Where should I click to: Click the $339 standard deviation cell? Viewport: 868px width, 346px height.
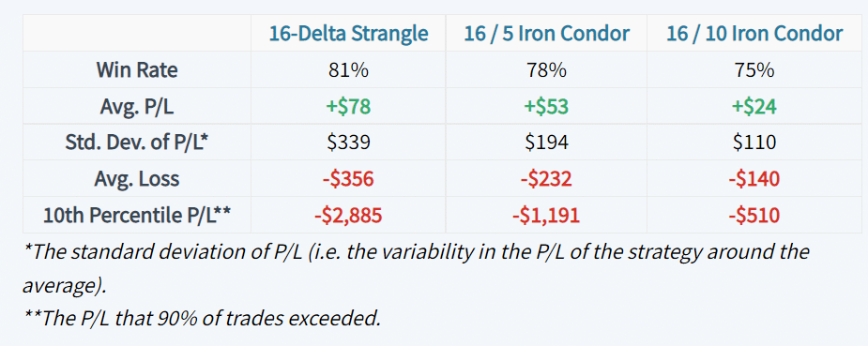point(348,143)
